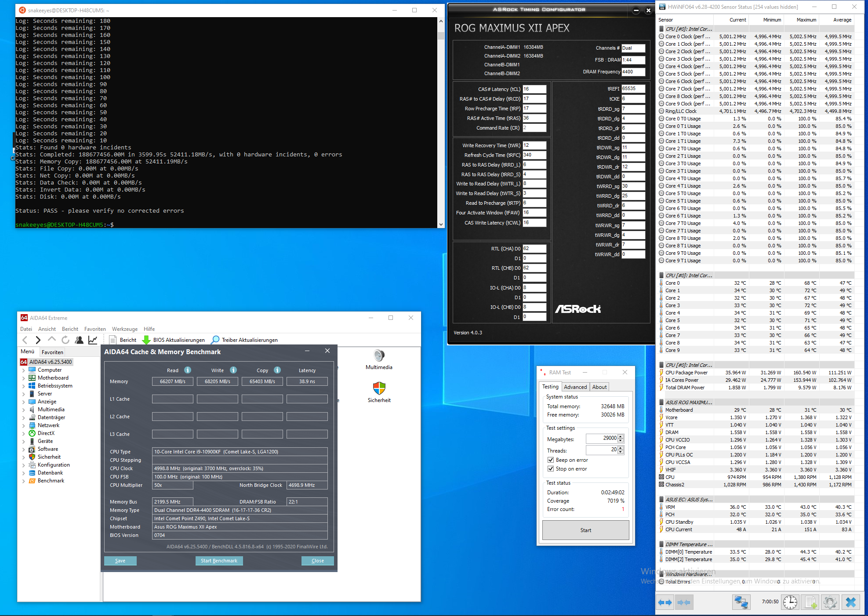868x616 pixels.
Task: Expand the Computer tree node
Action: (x=23, y=370)
